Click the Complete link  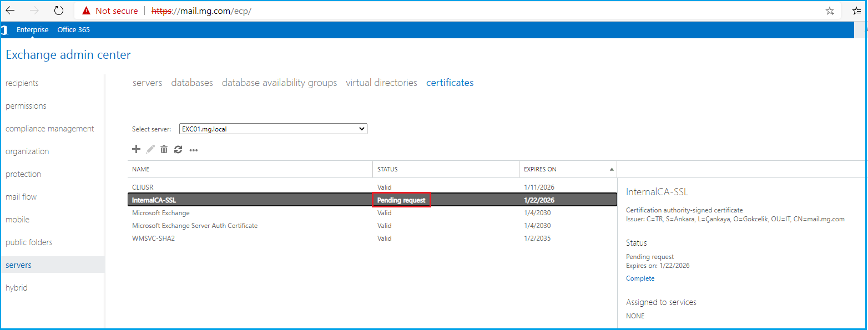point(640,278)
